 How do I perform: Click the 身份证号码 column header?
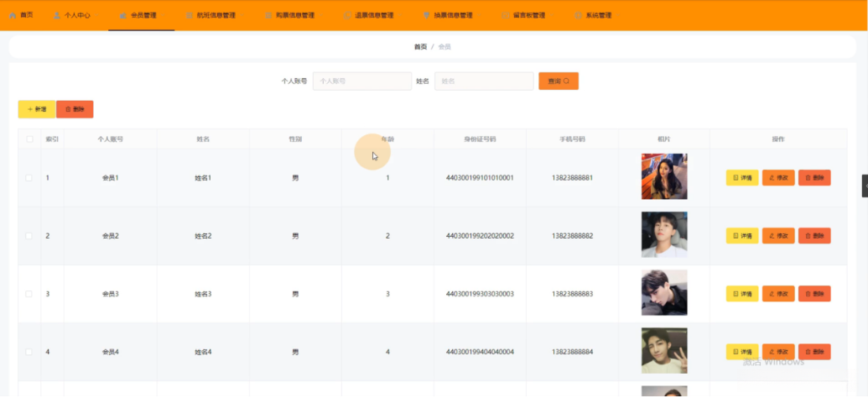[x=480, y=139]
